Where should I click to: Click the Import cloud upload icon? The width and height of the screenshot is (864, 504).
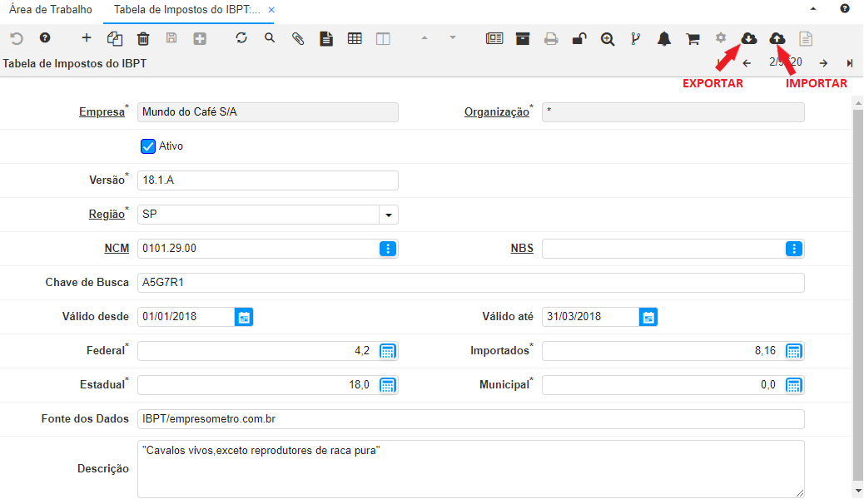[x=777, y=38]
